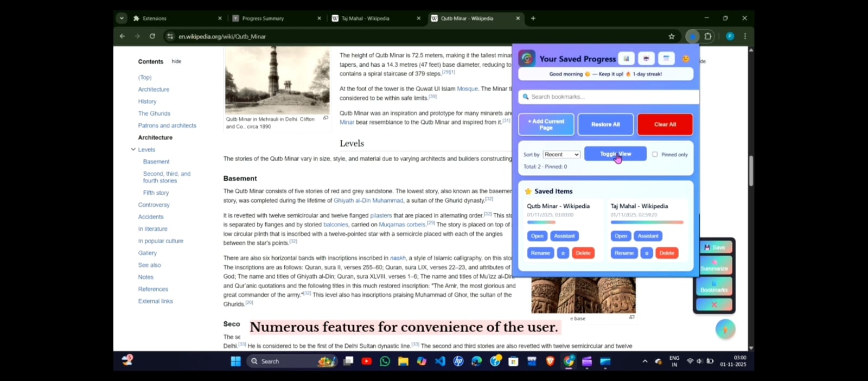Open the pilasters link in the article
This screenshot has height=381, width=868.
(381, 215)
